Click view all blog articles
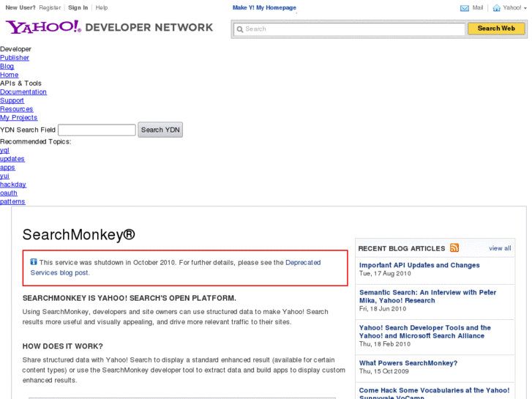Screen dimensions: 532x399 [500, 248]
